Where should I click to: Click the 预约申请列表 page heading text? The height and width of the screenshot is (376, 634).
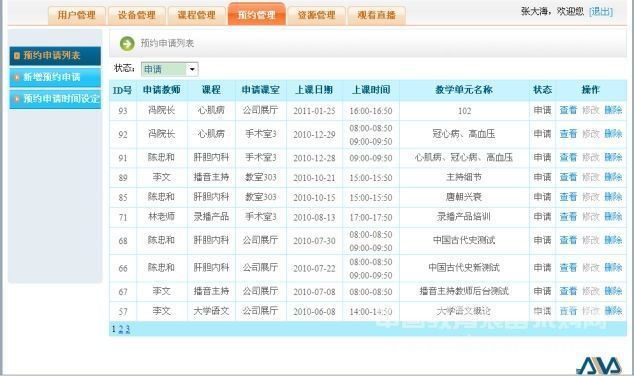(167, 43)
